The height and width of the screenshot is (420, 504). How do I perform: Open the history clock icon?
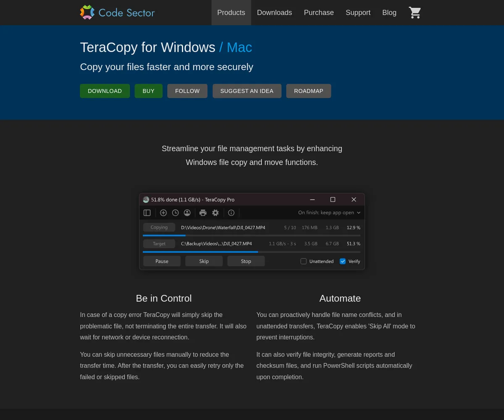click(176, 213)
